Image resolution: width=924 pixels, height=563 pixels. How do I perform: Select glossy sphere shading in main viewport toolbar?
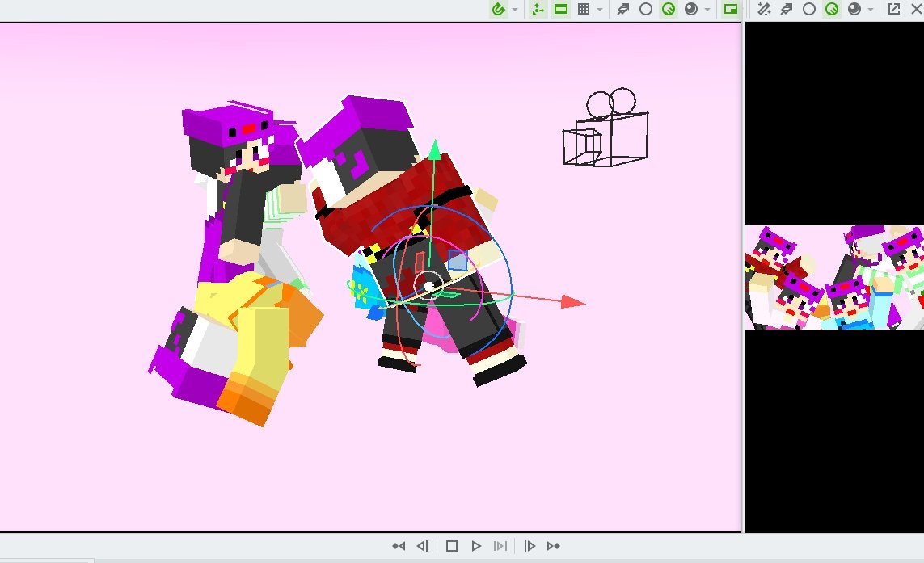[691, 9]
